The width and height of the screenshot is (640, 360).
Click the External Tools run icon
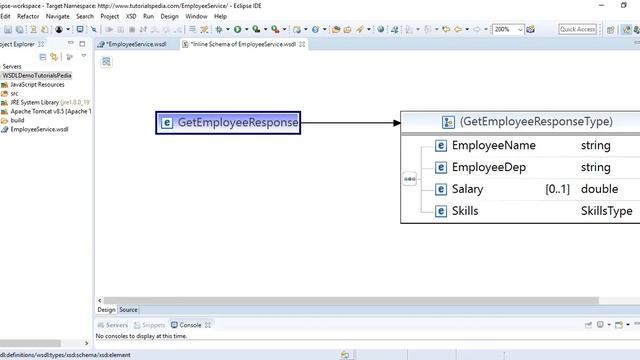(x=275, y=29)
